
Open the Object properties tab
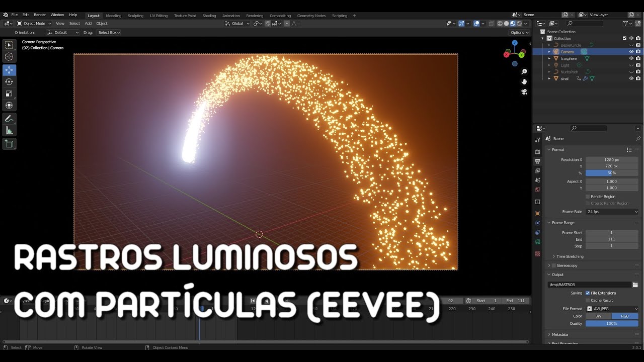[x=537, y=213]
